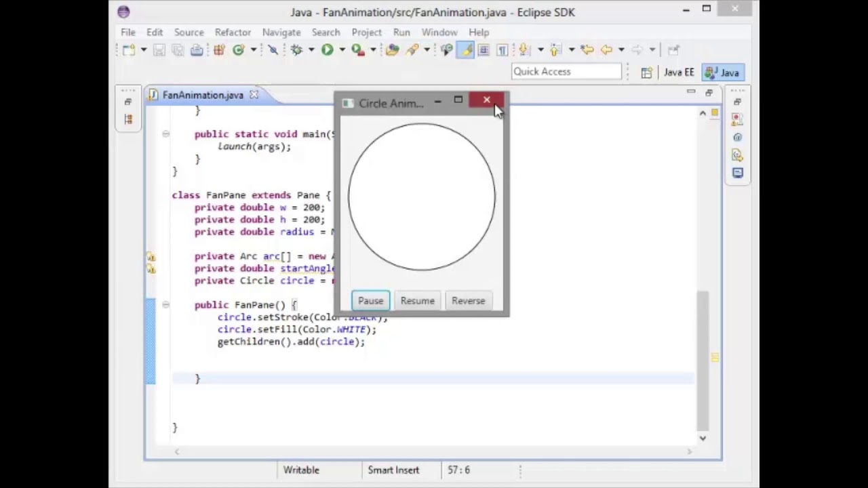Expand the Search dropdown arrow
Viewport: 868px width, 488px height.
[x=427, y=49]
